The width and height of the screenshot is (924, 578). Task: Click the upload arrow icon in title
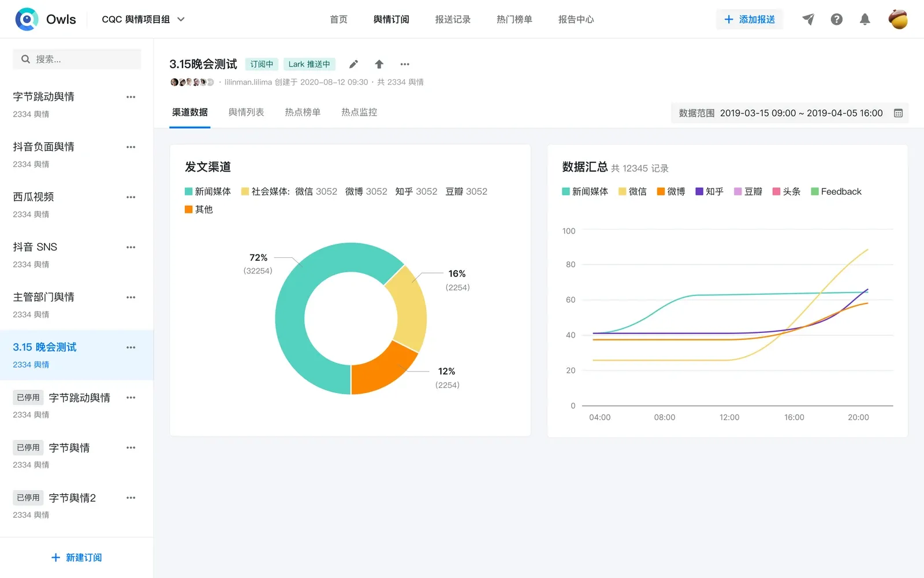pos(379,64)
